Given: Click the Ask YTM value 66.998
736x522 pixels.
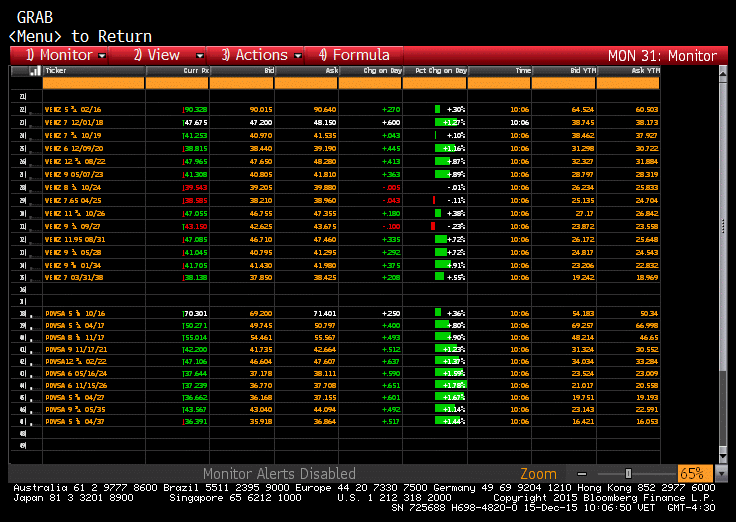Looking at the screenshot, I should 647,326.
